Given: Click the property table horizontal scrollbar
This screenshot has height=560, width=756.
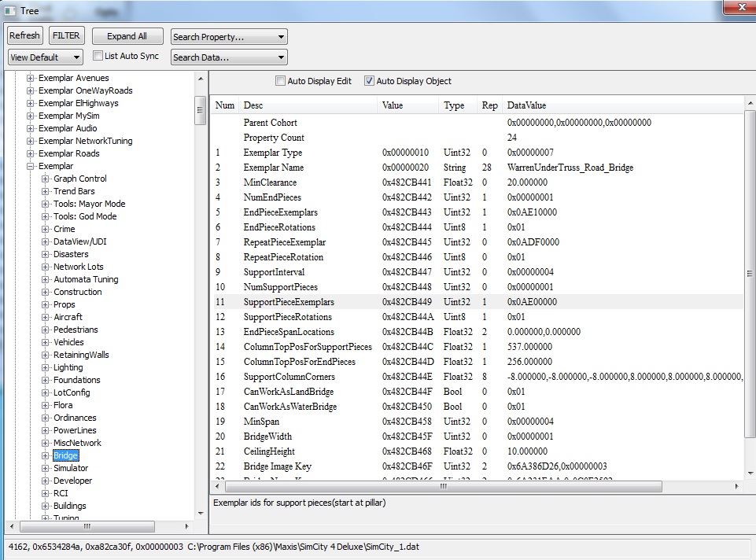Looking at the screenshot, I should point(443,486).
